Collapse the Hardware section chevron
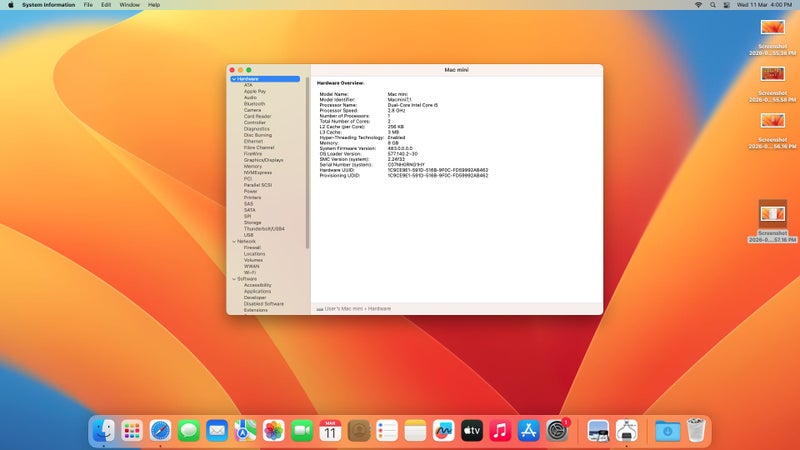This screenshot has width=800, height=450. click(x=234, y=79)
